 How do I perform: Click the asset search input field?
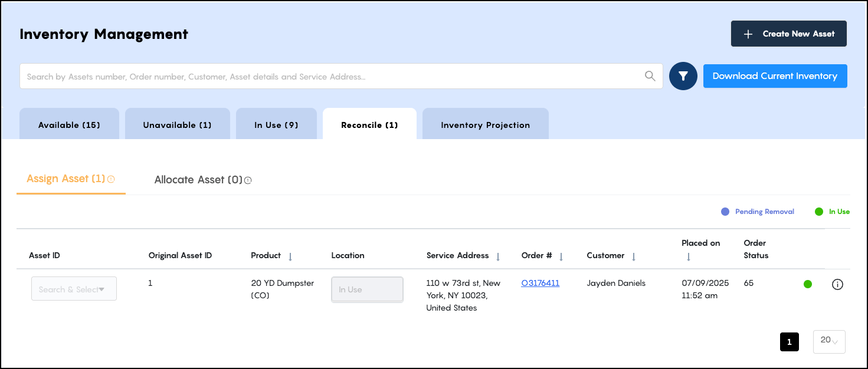tap(295, 75)
